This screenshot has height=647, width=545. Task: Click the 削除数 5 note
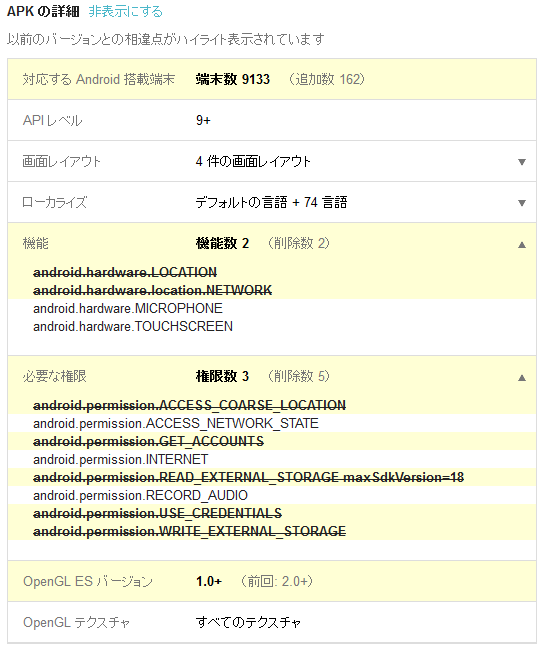pyautogui.click(x=299, y=376)
